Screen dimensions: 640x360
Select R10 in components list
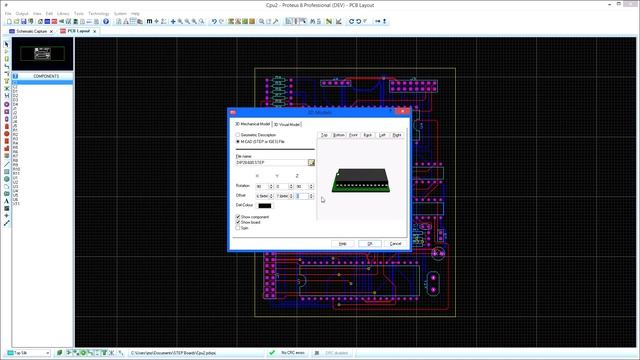pyautogui.click(x=16, y=169)
